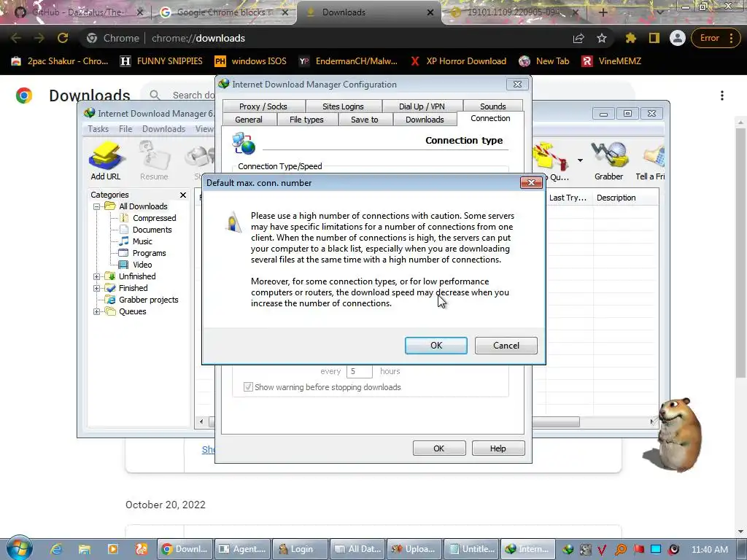Open the Downloads menu in IDM
Screen dimensions: 747x560
coord(163,129)
